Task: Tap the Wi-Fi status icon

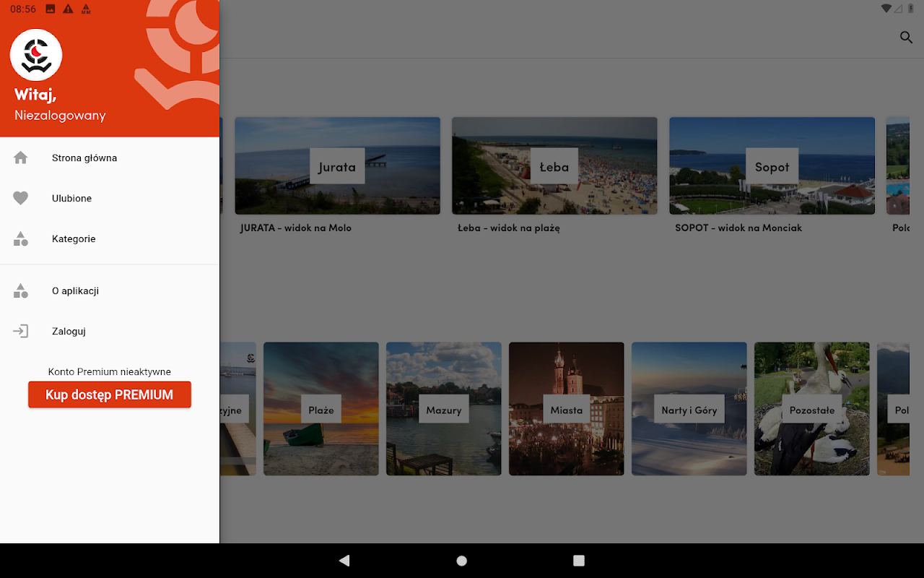Action: tap(886, 9)
